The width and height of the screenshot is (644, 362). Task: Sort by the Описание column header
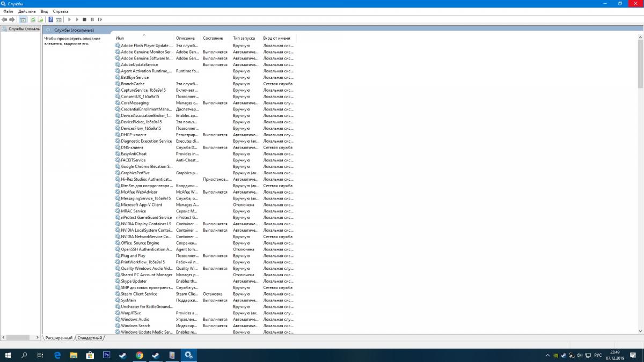[187, 38]
